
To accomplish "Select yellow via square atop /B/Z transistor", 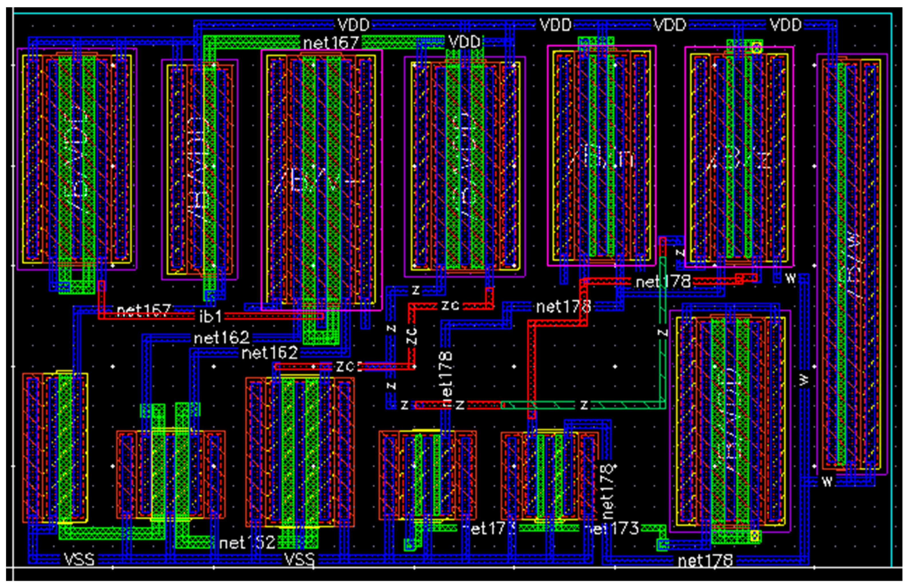I will 756,48.
